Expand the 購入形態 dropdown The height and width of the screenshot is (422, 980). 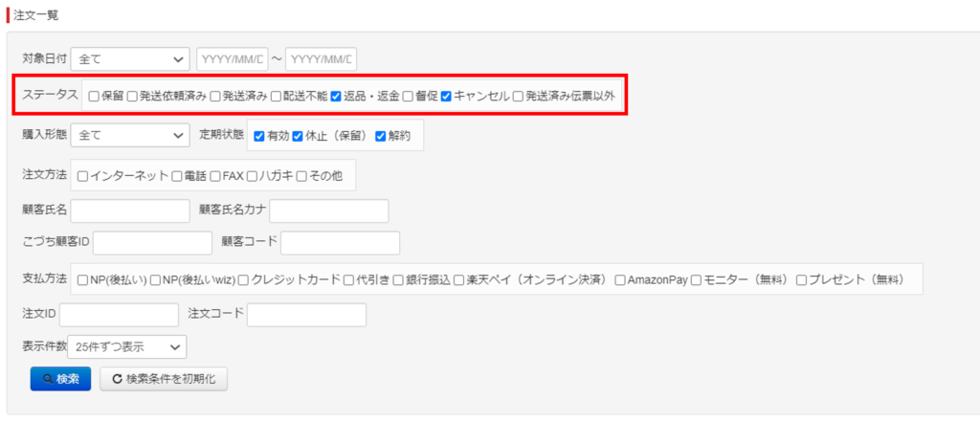pyautogui.click(x=130, y=136)
